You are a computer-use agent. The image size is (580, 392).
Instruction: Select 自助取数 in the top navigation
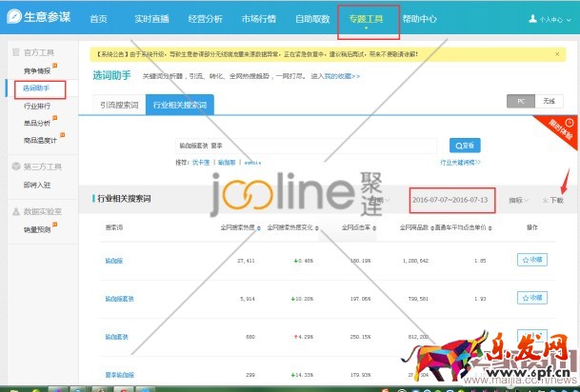(x=312, y=19)
